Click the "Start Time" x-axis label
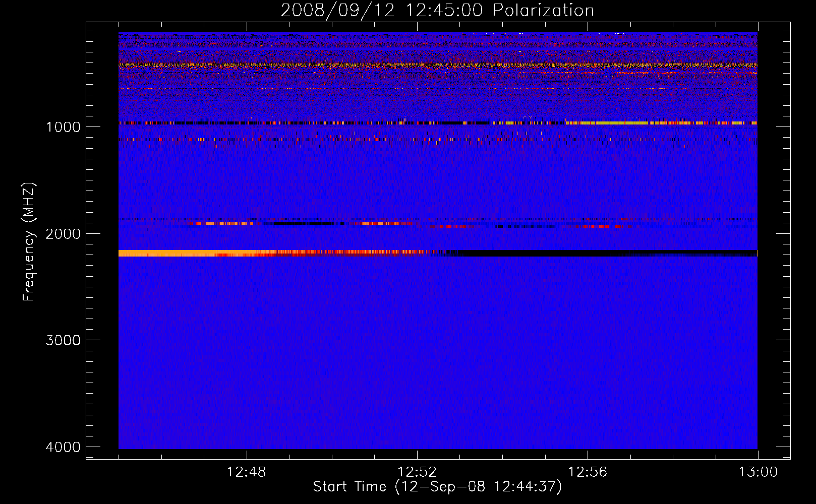 (x=437, y=487)
